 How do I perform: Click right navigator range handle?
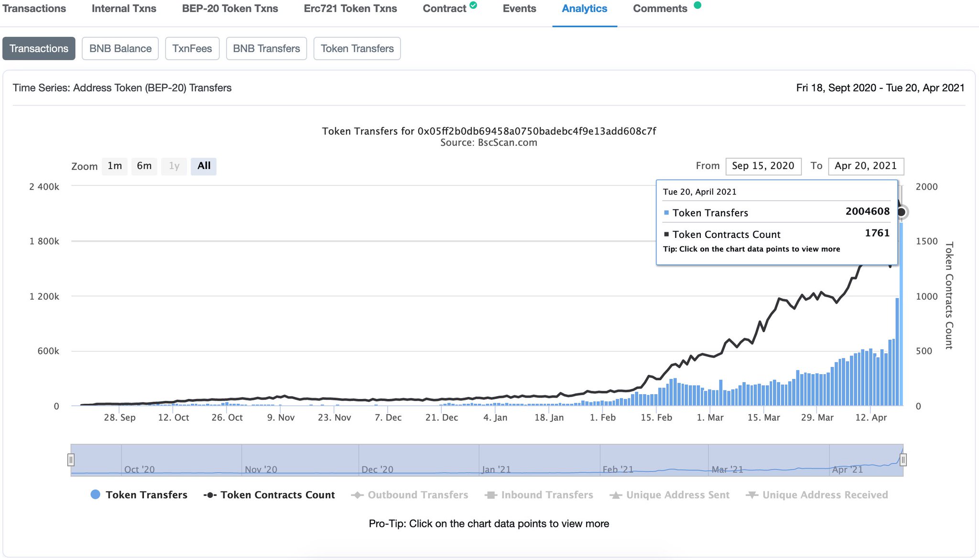point(903,460)
